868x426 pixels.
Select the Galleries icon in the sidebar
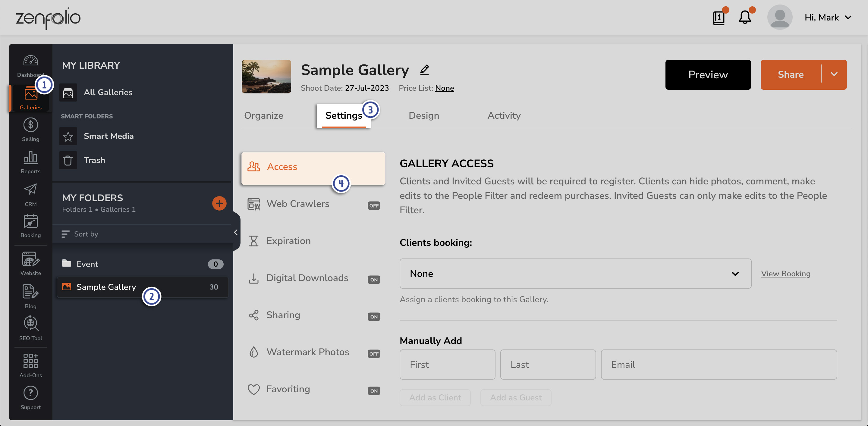(x=30, y=98)
